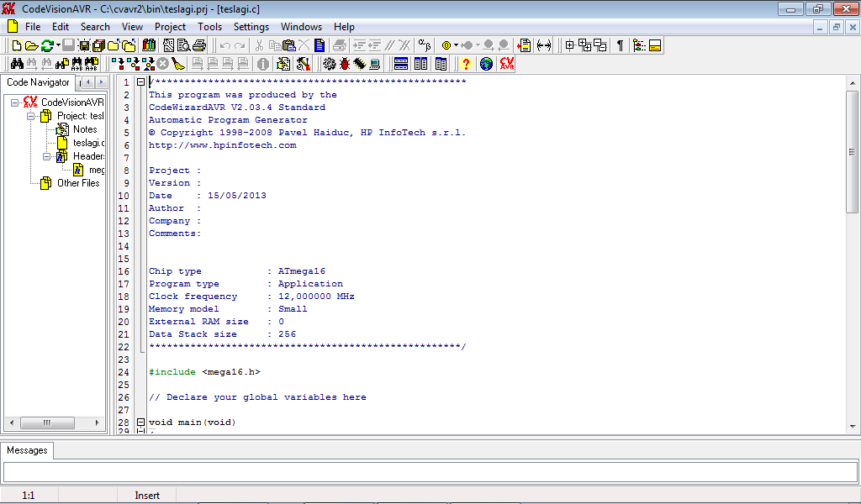Image resolution: width=861 pixels, height=504 pixels.
Task: Click the first binoculars A-to-B replace icon
Action: pyautogui.click(x=77, y=64)
